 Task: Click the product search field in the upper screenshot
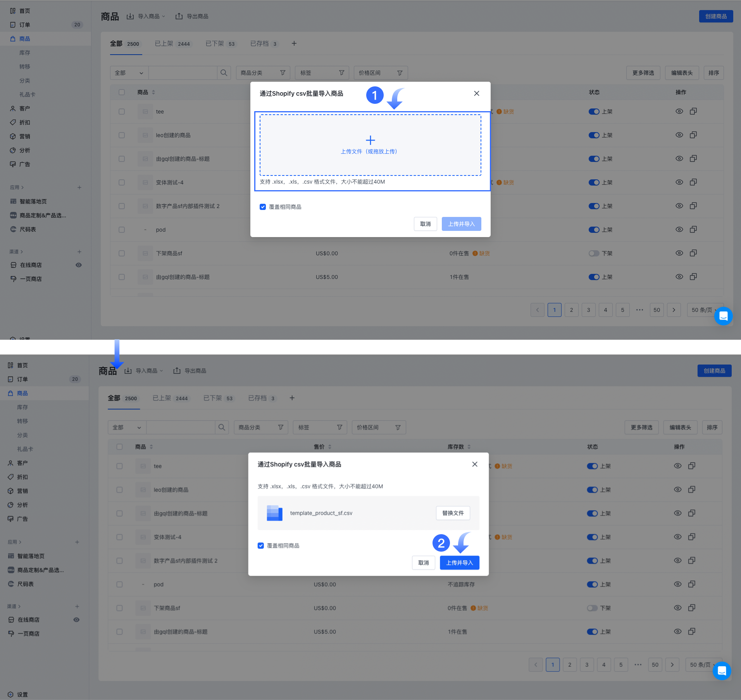pyautogui.click(x=183, y=73)
